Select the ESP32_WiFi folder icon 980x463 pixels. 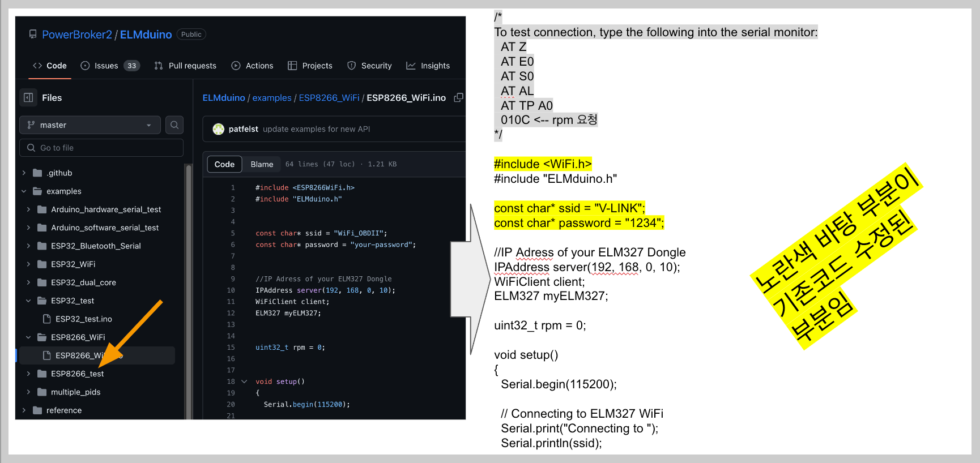pos(42,264)
